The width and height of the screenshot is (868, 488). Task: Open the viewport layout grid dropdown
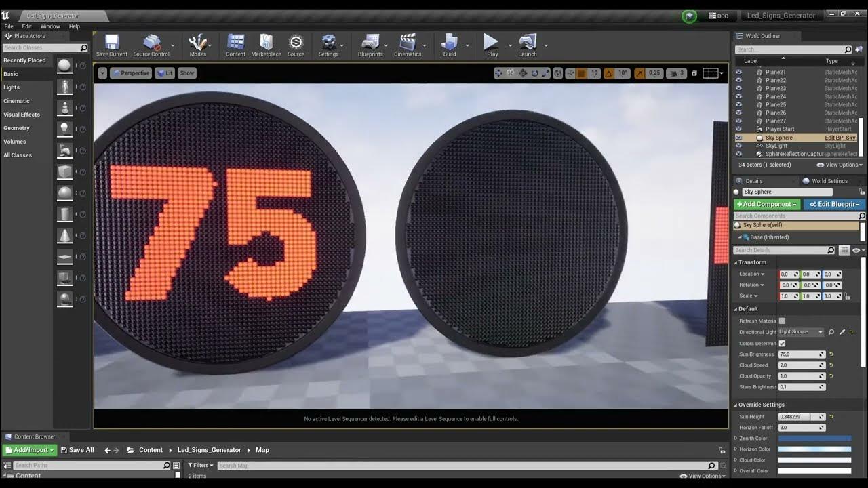tap(713, 73)
